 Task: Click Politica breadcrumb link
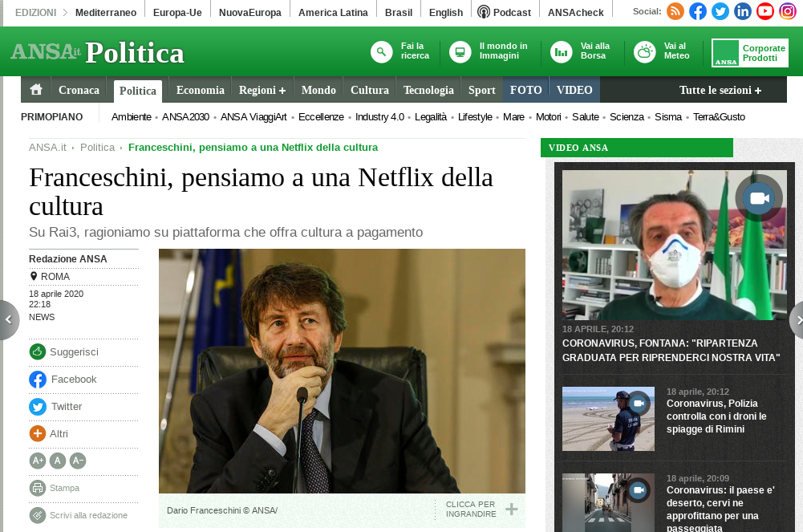(97, 148)
